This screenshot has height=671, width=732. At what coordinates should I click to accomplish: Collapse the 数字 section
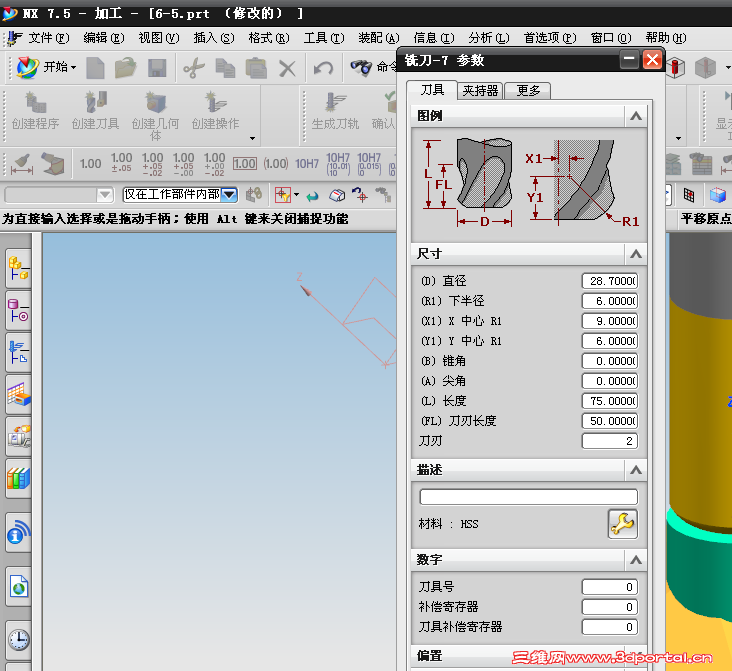635,560
